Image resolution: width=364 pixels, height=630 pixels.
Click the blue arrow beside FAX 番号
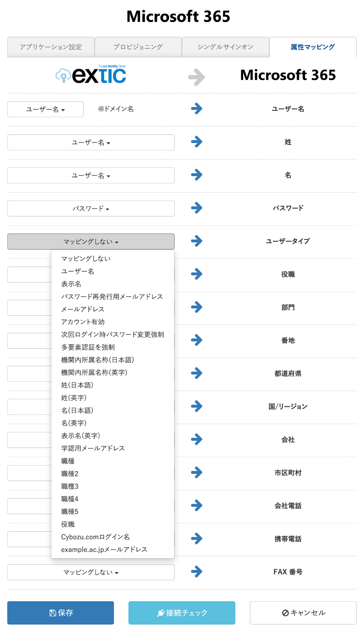(197, 572)
